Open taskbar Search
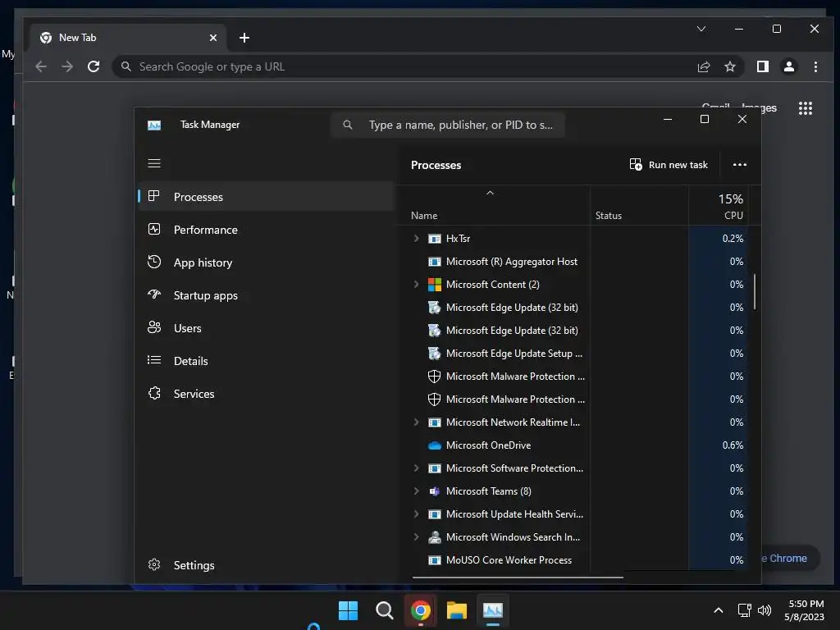 [x=384, y=610]
